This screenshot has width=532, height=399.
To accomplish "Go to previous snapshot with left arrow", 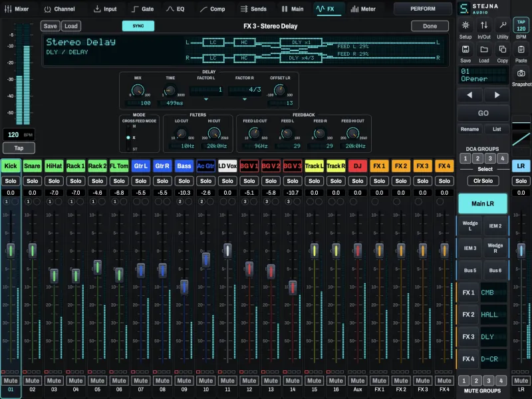I will pyautogui.click(x=469, y=95).
